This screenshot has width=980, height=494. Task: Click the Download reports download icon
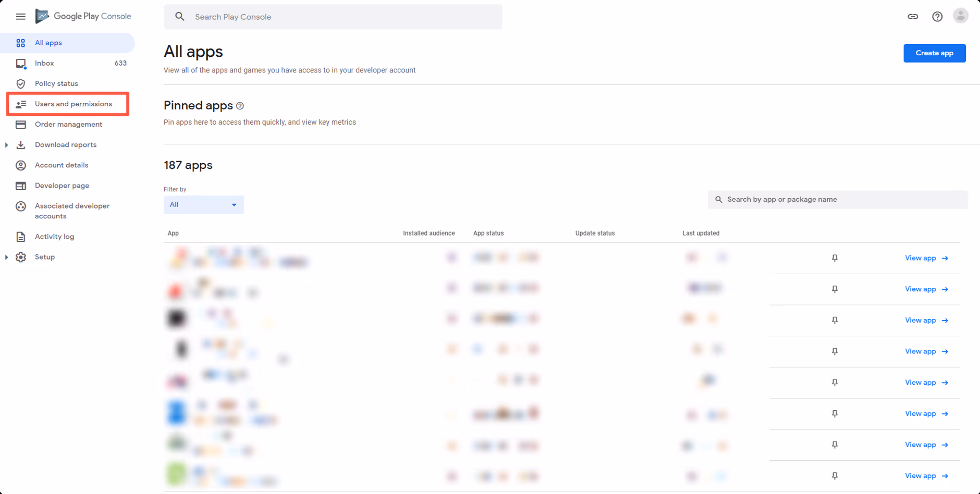click(x=21, y=145)
